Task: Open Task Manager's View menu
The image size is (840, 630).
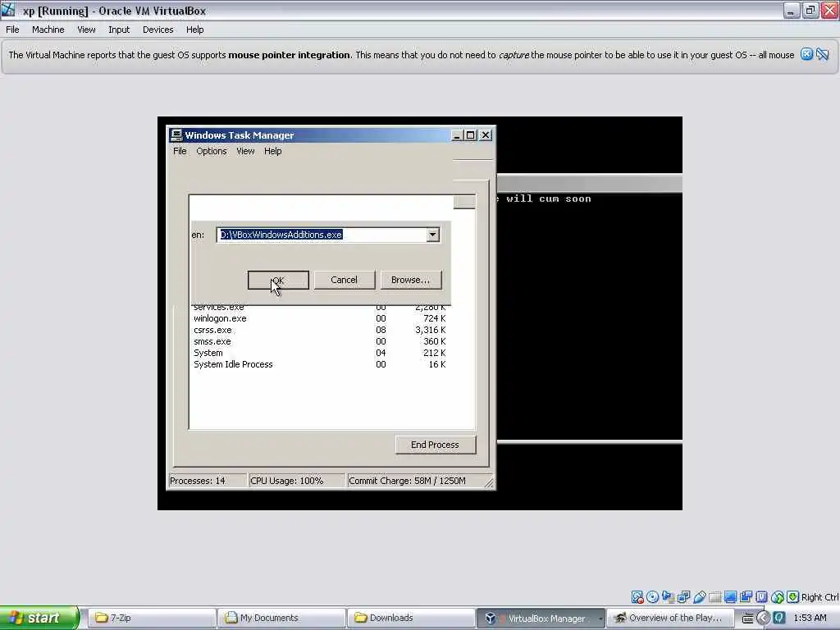Action: tap(245, 151)
